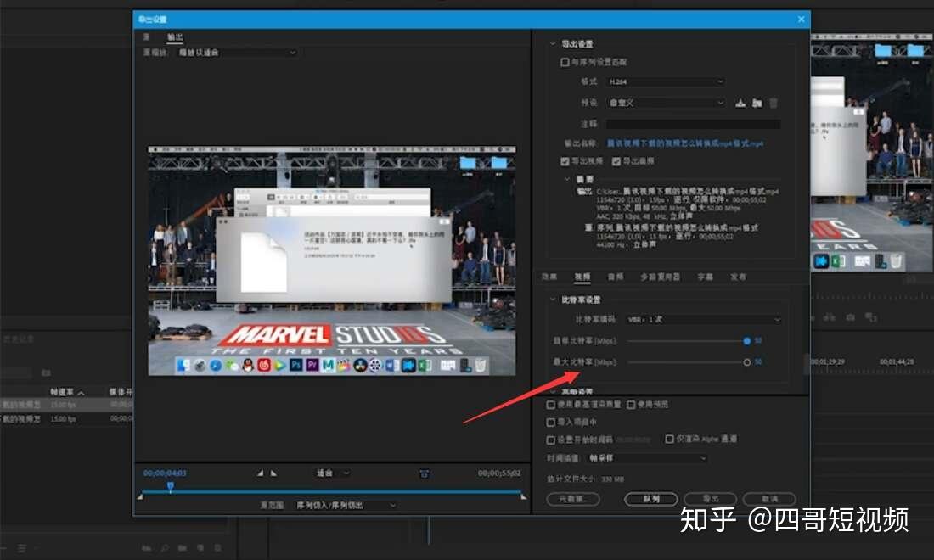Click the blue 输出名称 file name link
The image size is (934, 560).
pyautogui.click(x=685, y=143)
